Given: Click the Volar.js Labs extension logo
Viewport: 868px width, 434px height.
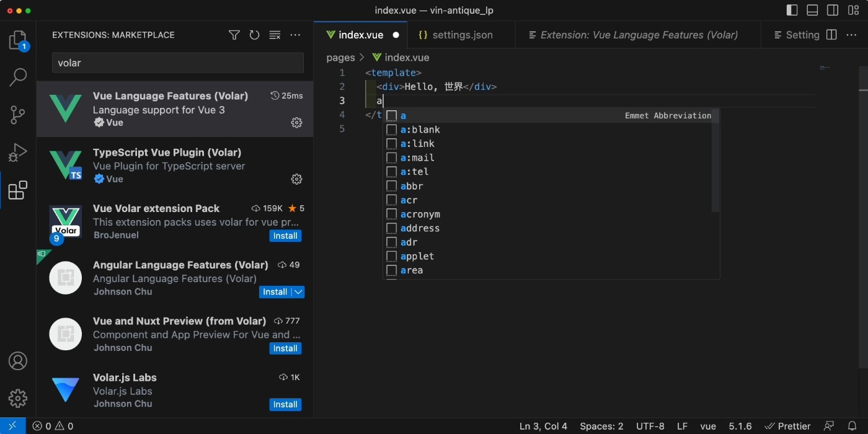Looking at the screenshot, I should 66,391.
